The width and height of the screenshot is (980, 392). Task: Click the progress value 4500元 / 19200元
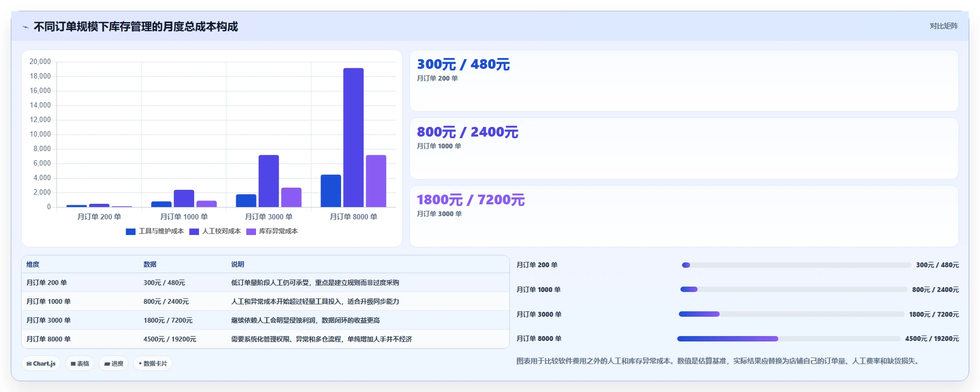932,339
